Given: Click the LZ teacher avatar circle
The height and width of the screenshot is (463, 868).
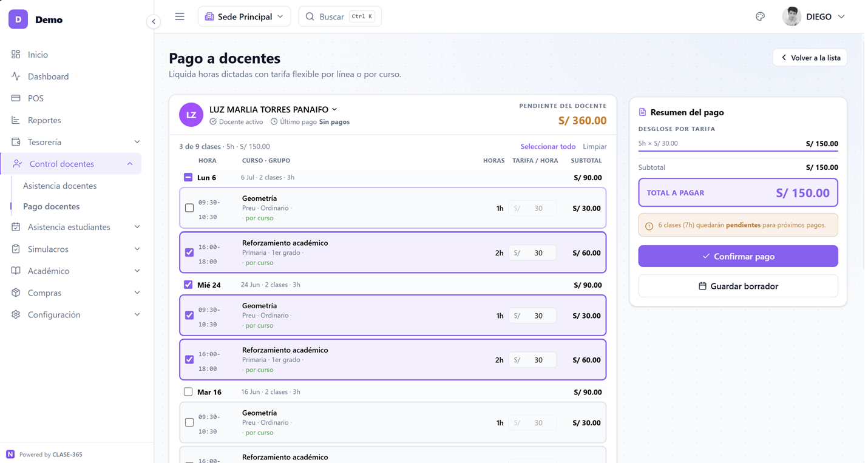Looking at the screenshot, I should (x=191, y=115).
